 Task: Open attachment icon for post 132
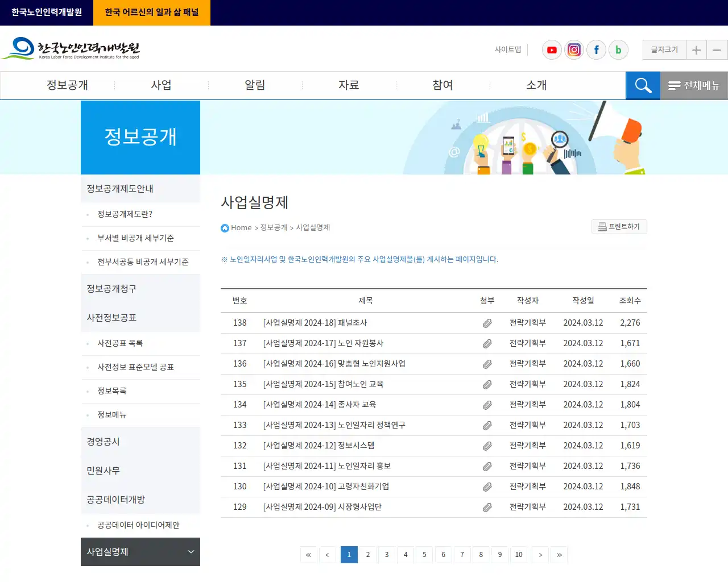487,446
